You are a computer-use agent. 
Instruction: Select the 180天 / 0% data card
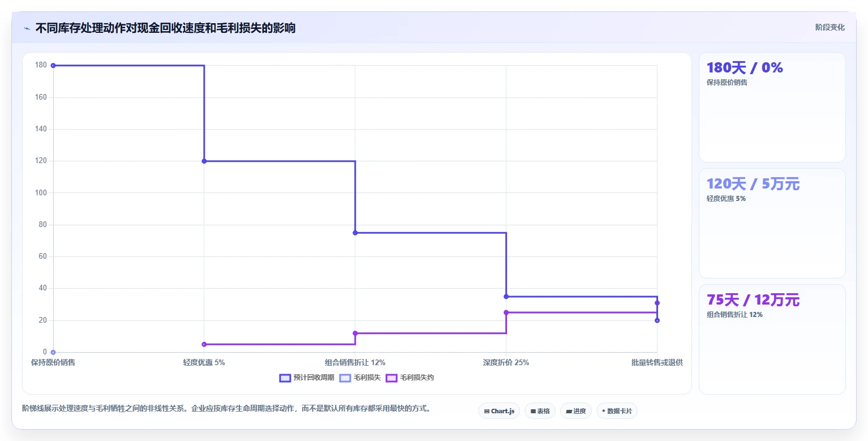[x=772, y=108]
